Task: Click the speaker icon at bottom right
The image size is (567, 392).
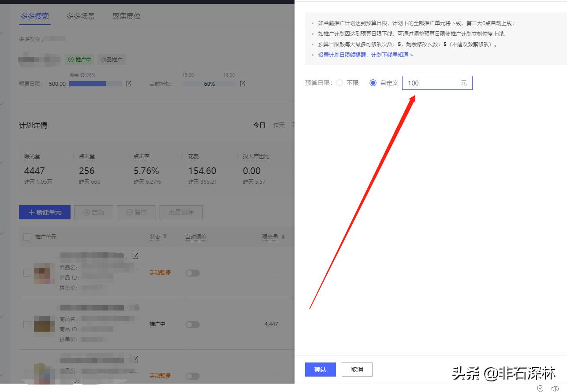Action: [x=555, y=388]
